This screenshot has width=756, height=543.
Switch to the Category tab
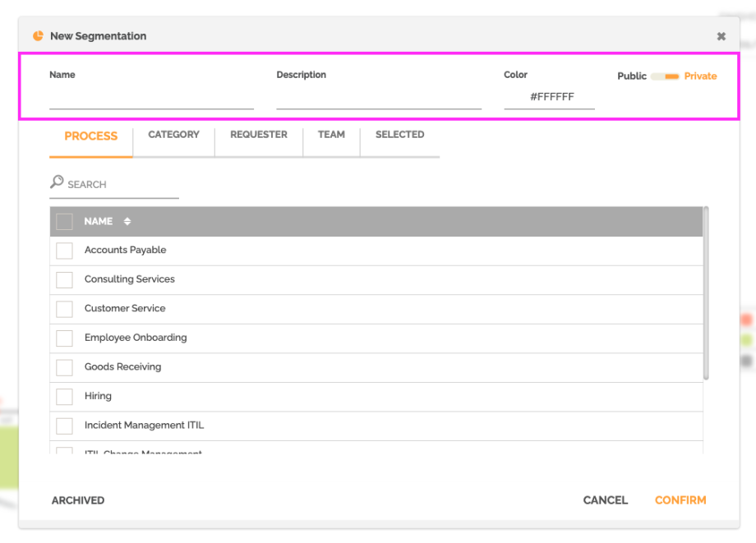[173, 135]
